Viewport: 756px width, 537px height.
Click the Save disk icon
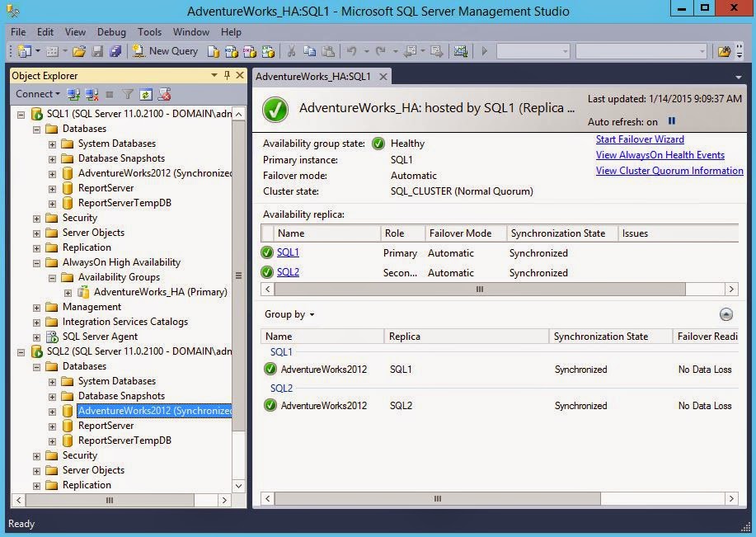97,50
